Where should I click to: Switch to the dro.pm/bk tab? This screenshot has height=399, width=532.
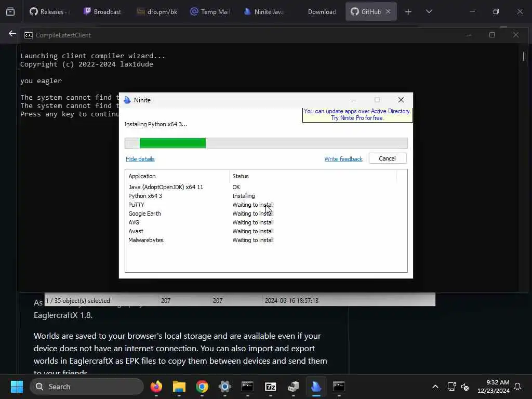[x=157, y=11]
